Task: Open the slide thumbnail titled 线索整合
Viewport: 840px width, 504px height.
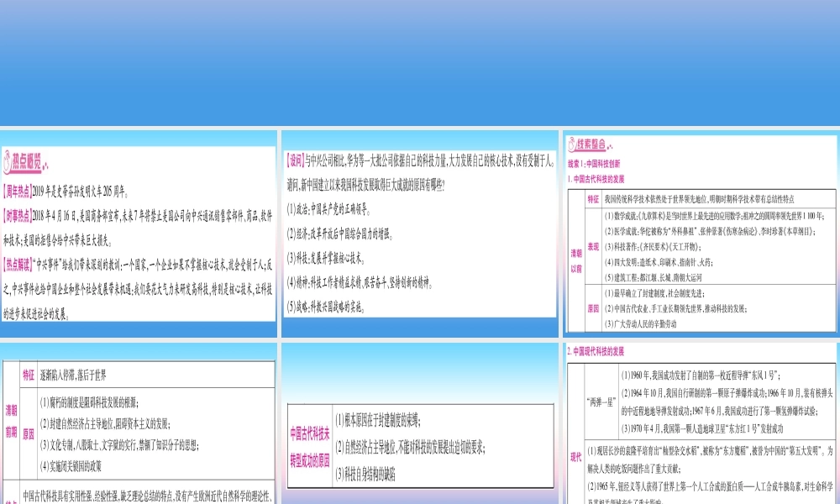Action: coord(701,234)
